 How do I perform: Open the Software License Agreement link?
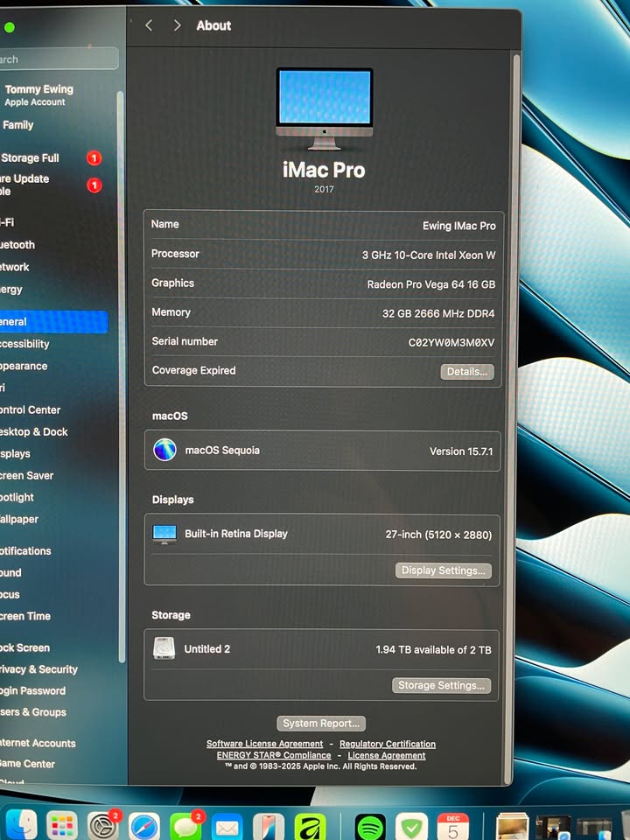pyautogui.click(x=264, y=744)
